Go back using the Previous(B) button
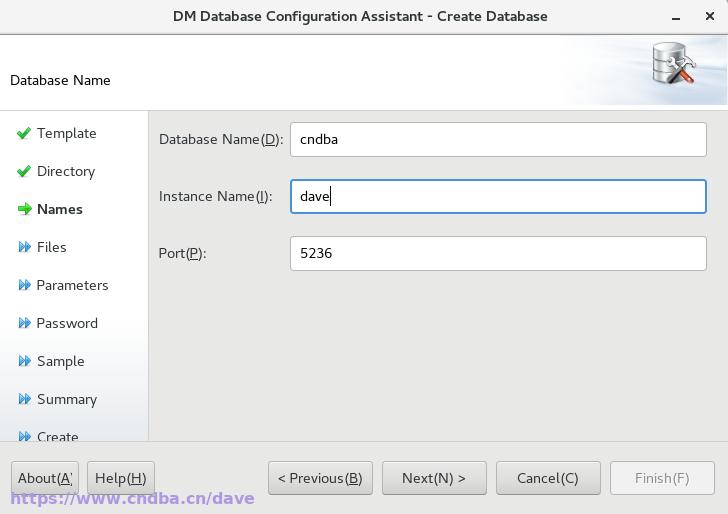 click(x=320, y=478)
